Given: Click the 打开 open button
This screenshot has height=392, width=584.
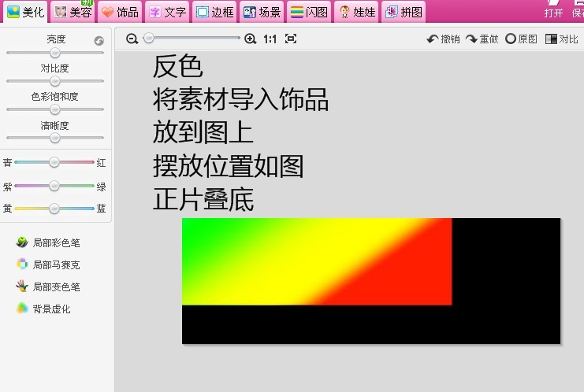Looking at the screenshot, I should pos(553,11).
